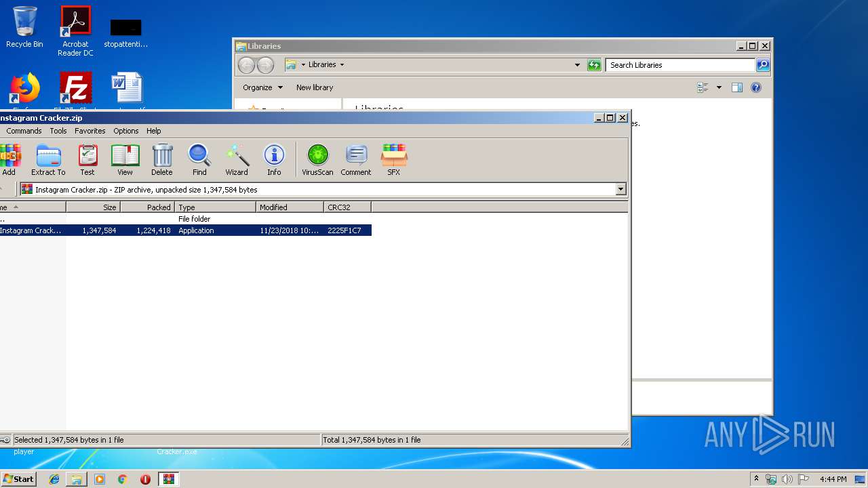Open the Recycle Bin desktop icon
Viewport: 868px width, 488px height.
click(x=24, y=27)
